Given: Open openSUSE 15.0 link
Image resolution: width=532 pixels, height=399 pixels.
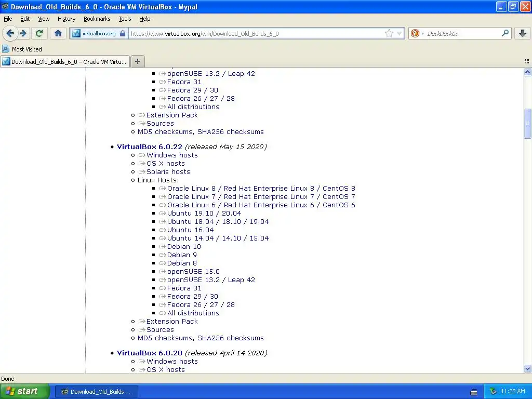Looking at the screenshot, I should (x=193, y=271).
